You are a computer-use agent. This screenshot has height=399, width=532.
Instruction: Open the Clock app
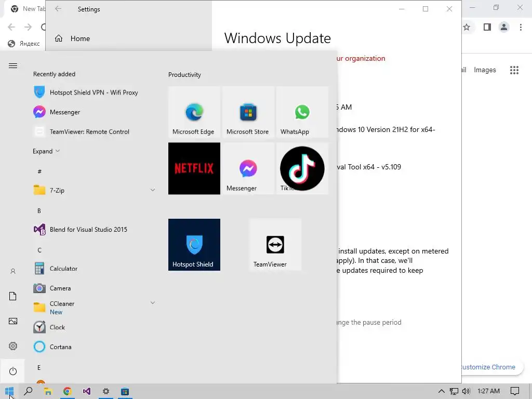pos(94,327)
